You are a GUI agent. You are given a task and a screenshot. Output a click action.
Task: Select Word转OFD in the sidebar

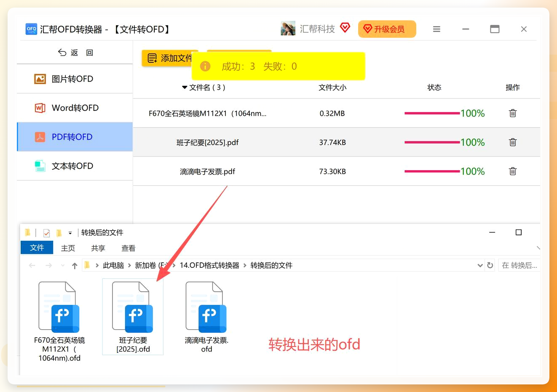pyautogui.click(x=75, y=108)
